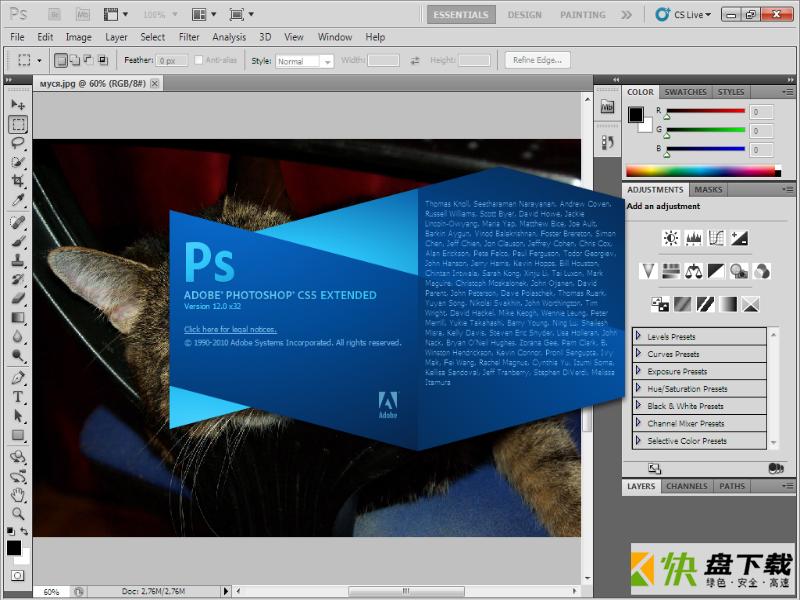Switch to the Channels tab
Screen dimensions: 800x600
[687, 486]
